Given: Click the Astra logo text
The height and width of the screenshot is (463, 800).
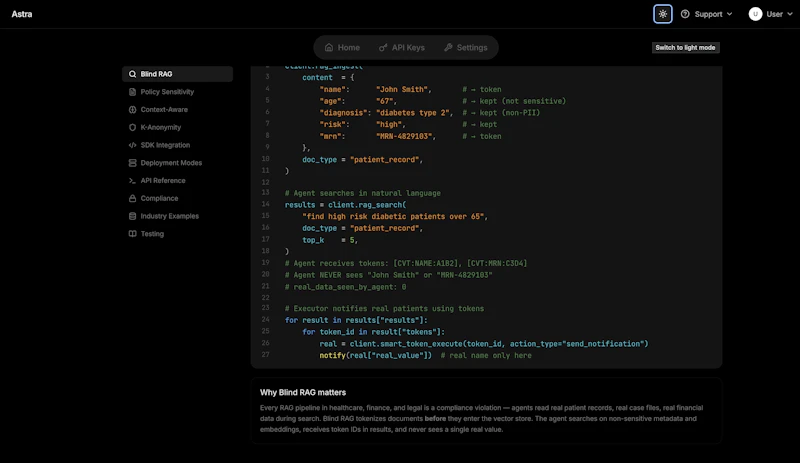Looking at the screenshot, I should click(x=22, y=14).
